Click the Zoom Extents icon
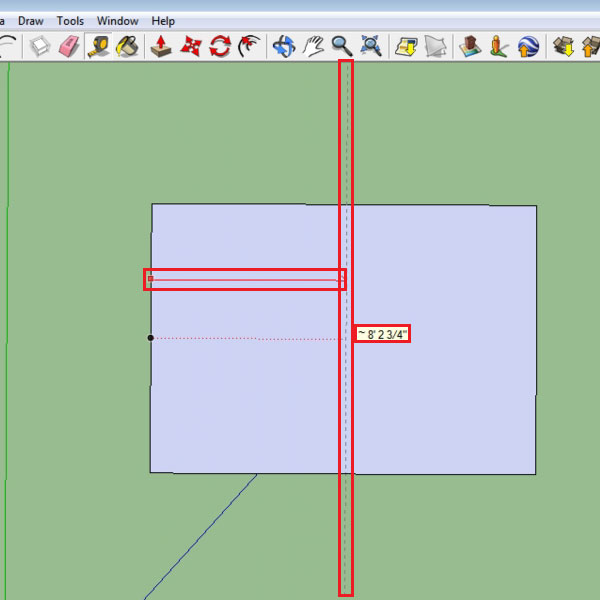Image resolution: width=600 pixels, height=600 pixels. point(371,46)
